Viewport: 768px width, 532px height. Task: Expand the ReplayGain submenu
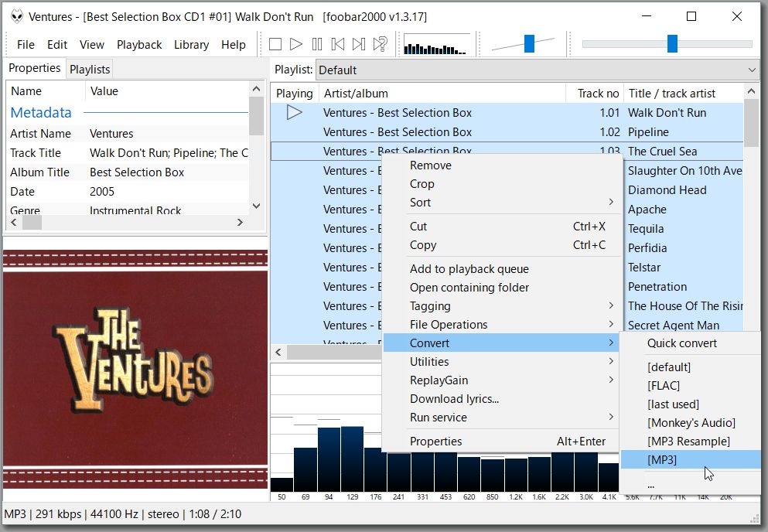(x=500, y=380)
